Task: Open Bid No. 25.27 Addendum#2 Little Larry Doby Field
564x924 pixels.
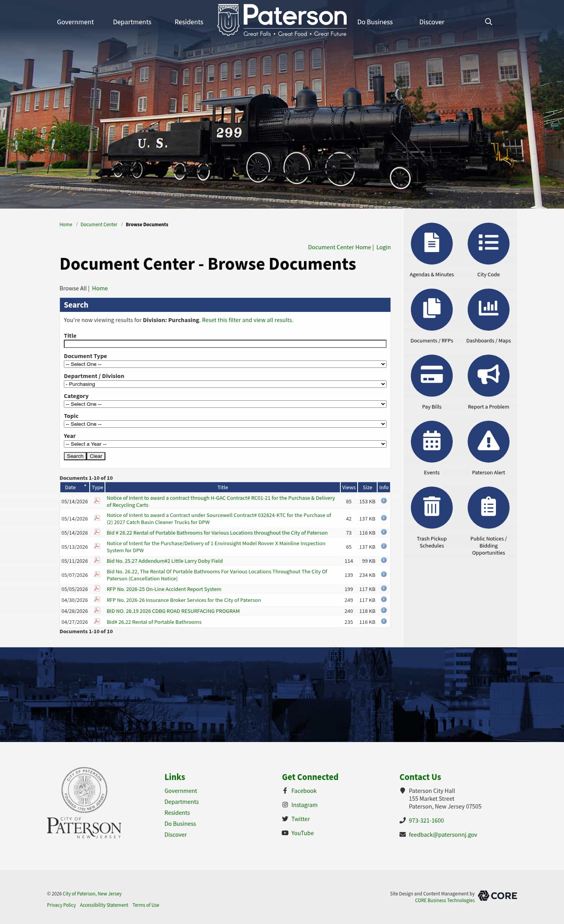Action: coord(164,561)
